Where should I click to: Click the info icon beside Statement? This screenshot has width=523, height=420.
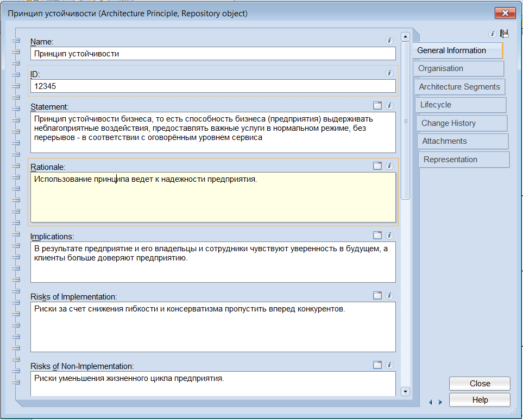tap(389, 106)
